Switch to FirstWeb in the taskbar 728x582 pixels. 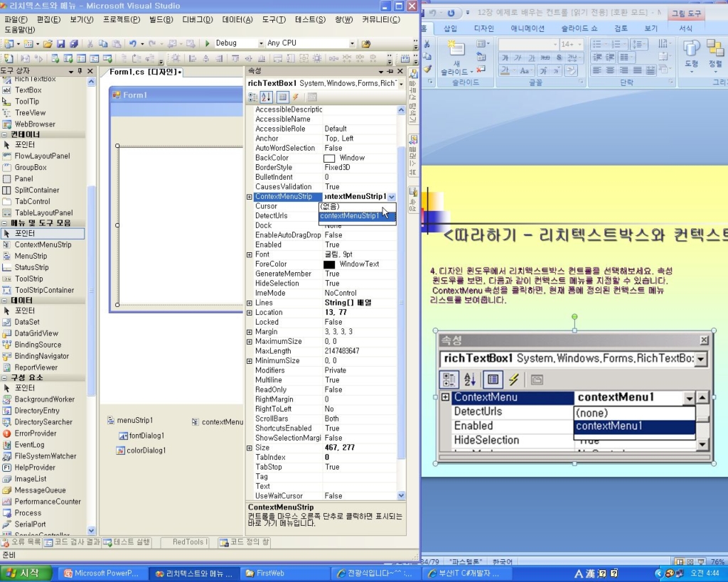coord(284,573)
